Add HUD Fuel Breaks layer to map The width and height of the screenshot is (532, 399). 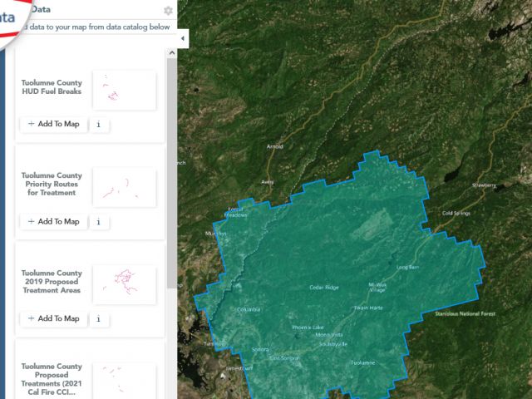tap(53, 124)
